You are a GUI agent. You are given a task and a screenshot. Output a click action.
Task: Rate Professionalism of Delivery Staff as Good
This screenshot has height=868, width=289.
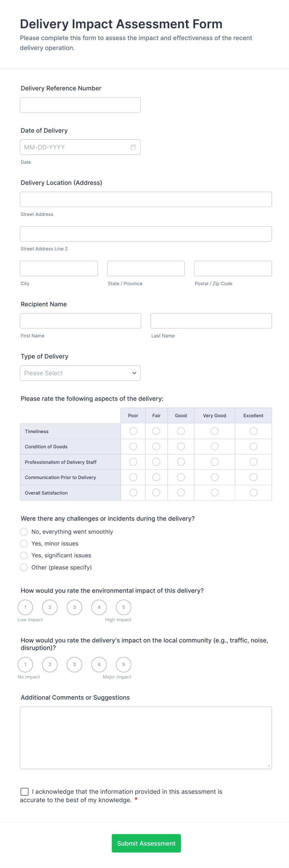(181, 462)
